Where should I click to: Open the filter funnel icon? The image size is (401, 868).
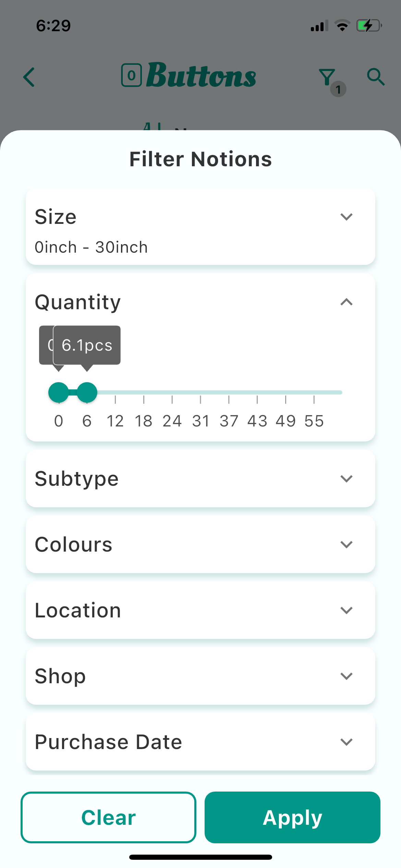click(327, 77)
